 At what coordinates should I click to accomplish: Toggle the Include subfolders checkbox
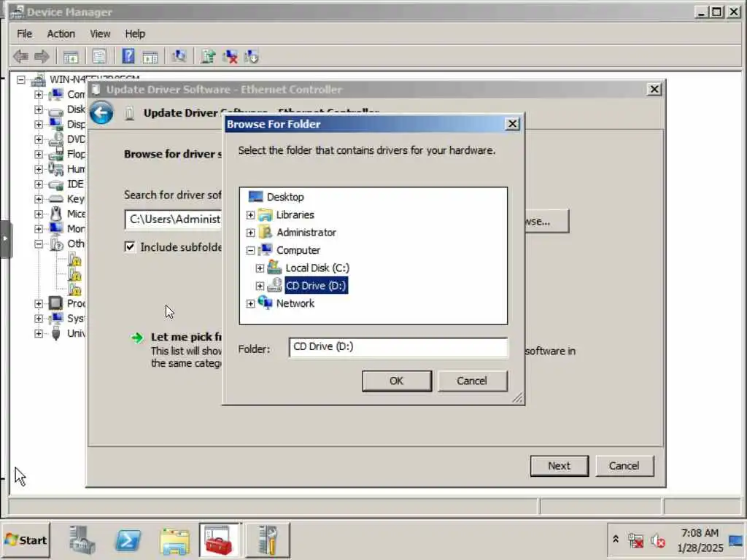(130, 246)
